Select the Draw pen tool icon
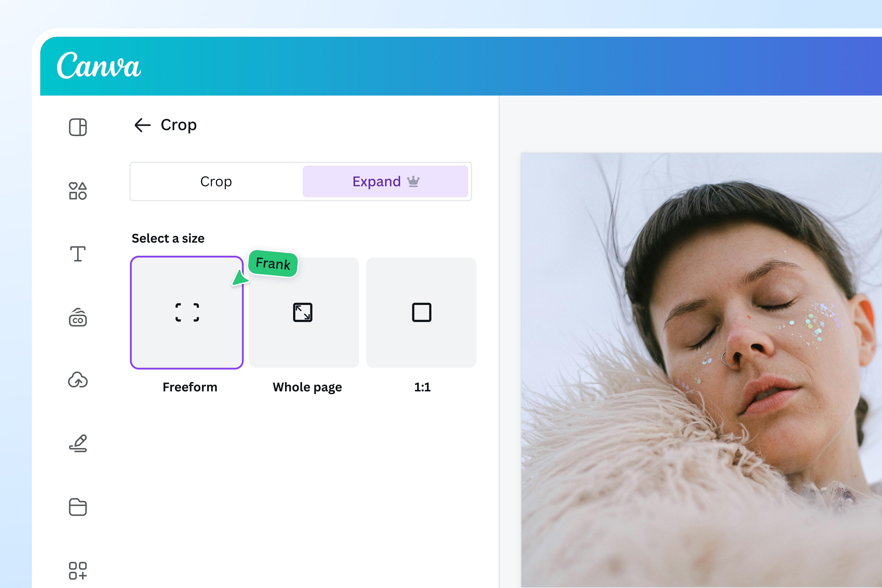Image resolution: width=882 pixels, height=588 pixels. coord(78,444)
